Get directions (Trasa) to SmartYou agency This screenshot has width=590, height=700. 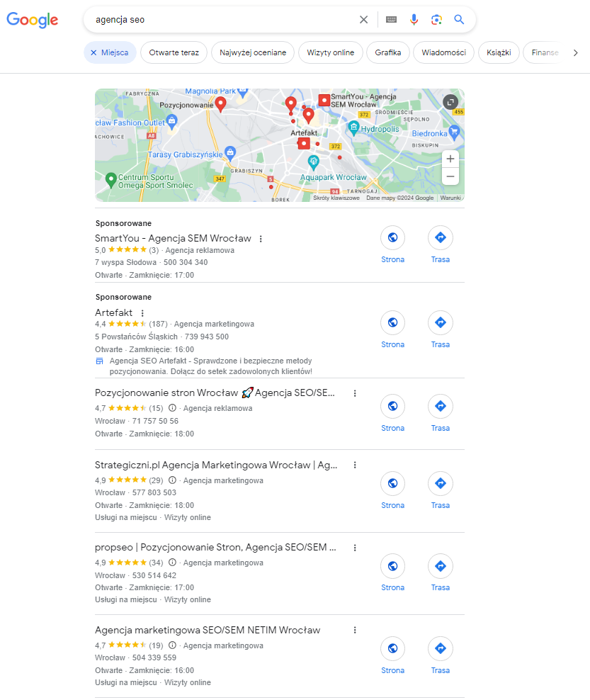point(440,237)
